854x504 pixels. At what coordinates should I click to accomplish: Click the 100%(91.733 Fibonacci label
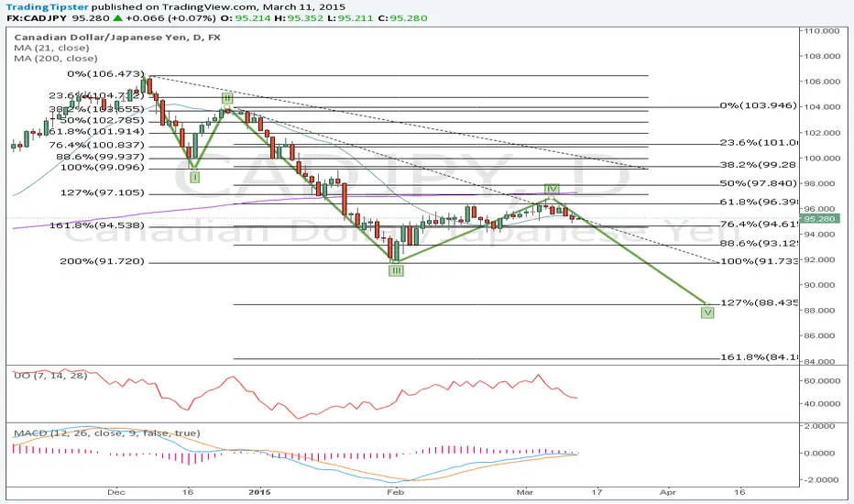pyautogui.click(x=760, y=261)
